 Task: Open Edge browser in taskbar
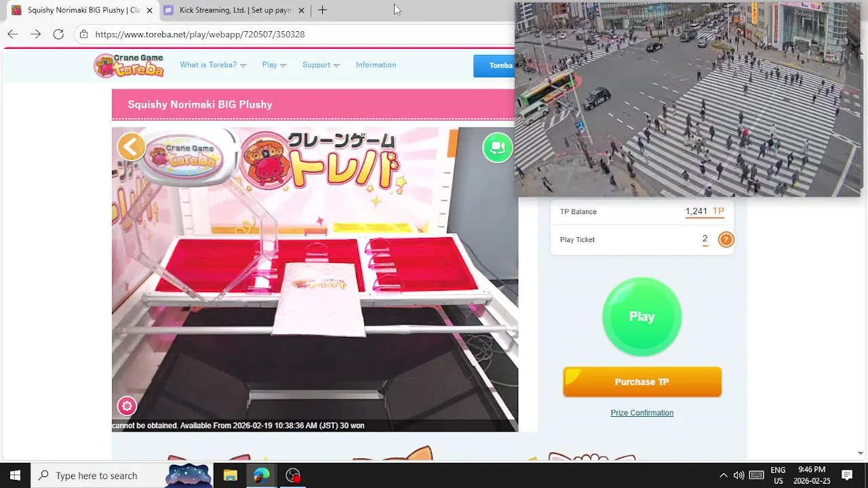(261, 475)
